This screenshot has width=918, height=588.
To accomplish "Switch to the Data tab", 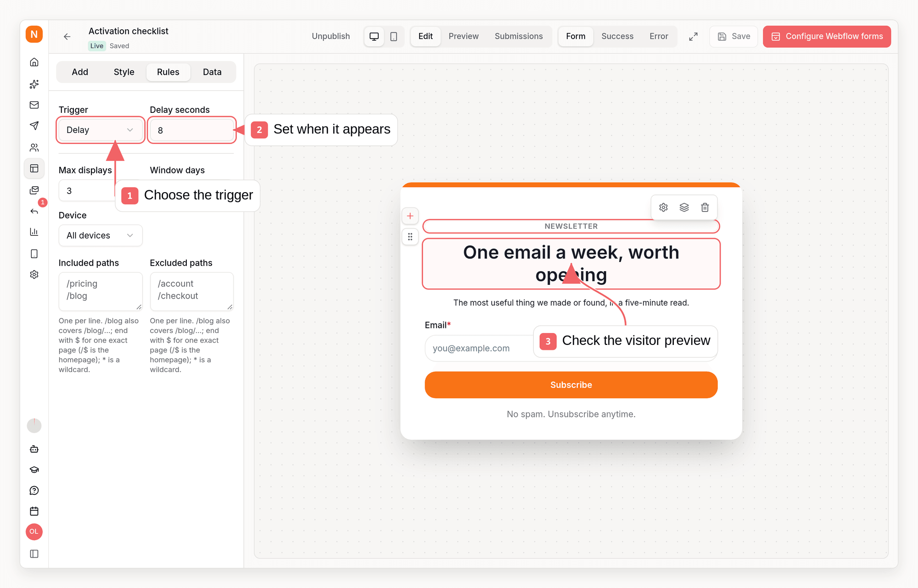I will point(212,72).
